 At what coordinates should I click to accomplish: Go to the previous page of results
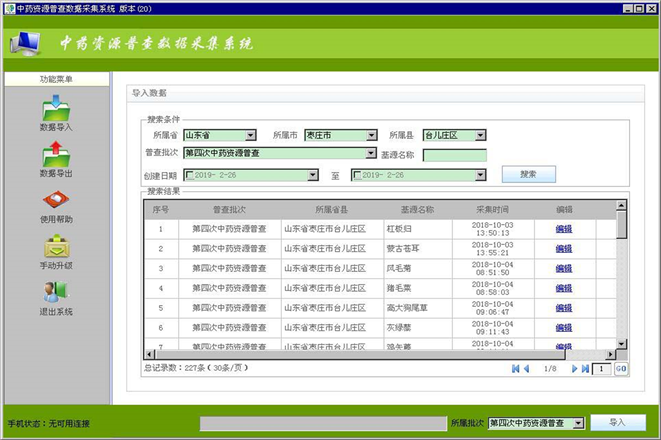click(x=526, y=369)
